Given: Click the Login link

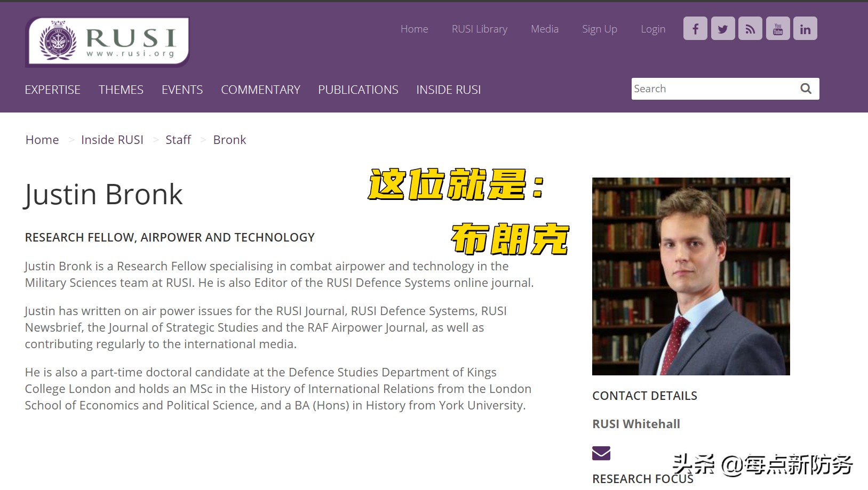Looking at the screenshot, I should click(653, 29).
